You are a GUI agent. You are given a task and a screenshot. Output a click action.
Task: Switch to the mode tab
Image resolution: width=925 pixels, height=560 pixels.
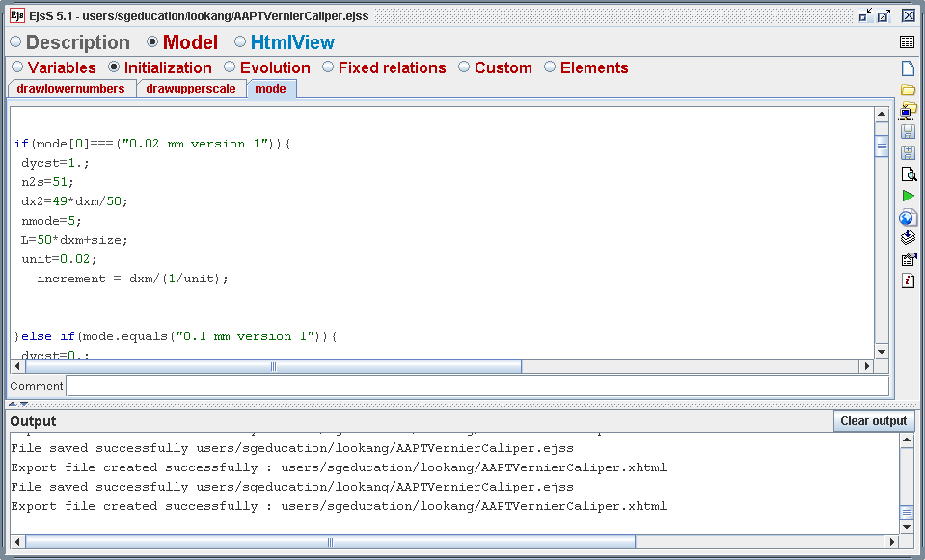(271, 89)
